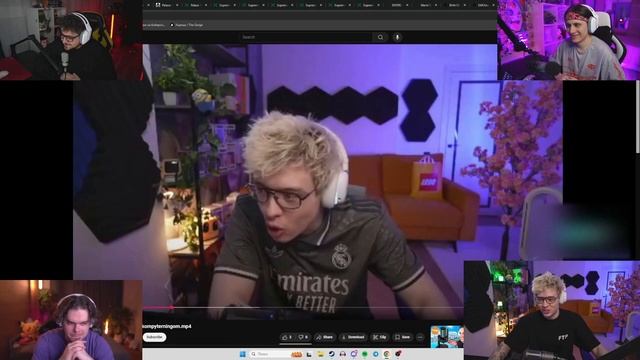Launch Steam from the taskbar
640x360 pixels.
click(x=331, y=354)
